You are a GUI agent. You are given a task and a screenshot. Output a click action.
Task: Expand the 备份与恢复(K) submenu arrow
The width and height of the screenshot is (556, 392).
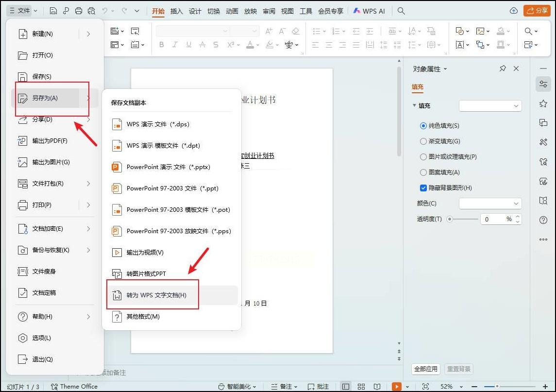pos(88,250)
